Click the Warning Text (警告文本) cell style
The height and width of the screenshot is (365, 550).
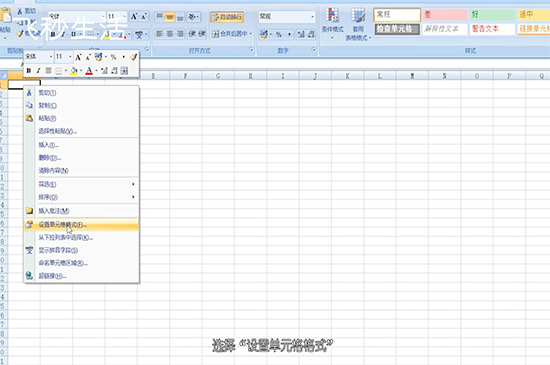click(x=492, y=29)
